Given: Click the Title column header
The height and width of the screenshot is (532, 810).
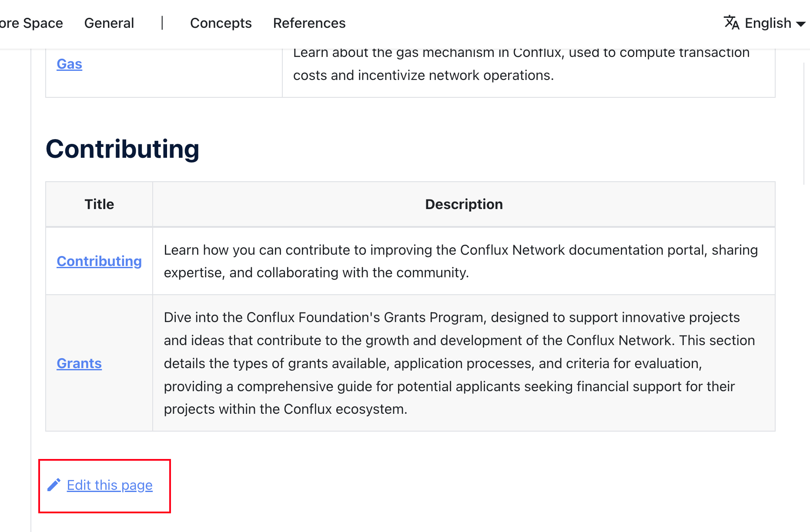Looking at the screenshot, I should coord(99,204).
